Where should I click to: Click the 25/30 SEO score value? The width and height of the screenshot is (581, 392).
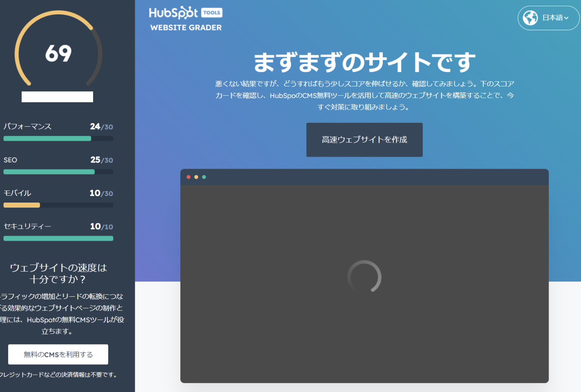tap(102, 160)
